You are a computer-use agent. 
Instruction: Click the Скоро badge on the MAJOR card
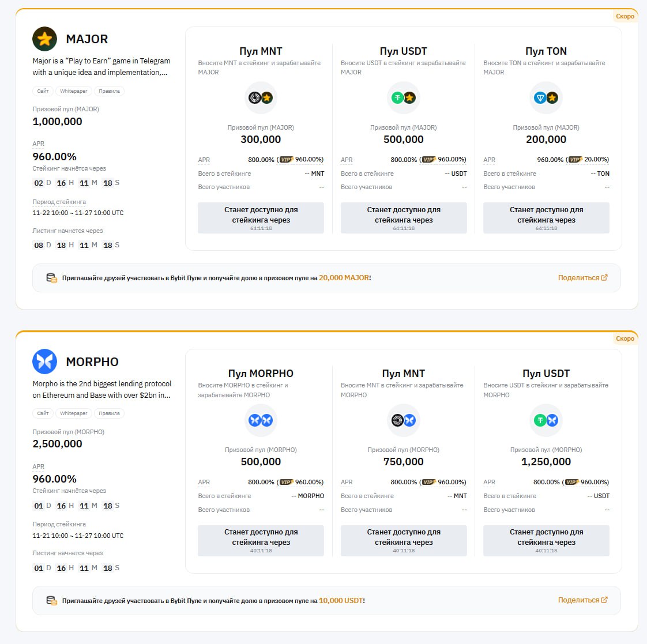click(x=625, y=17)
